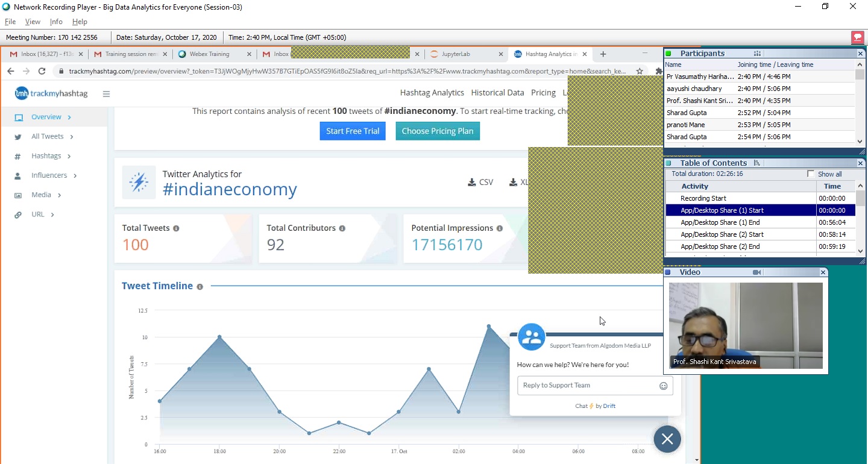Viewport: 868px width, 464px height.
Task: Click scroll-down arrow in the Table of Contents list
Action: pos(860,251)
